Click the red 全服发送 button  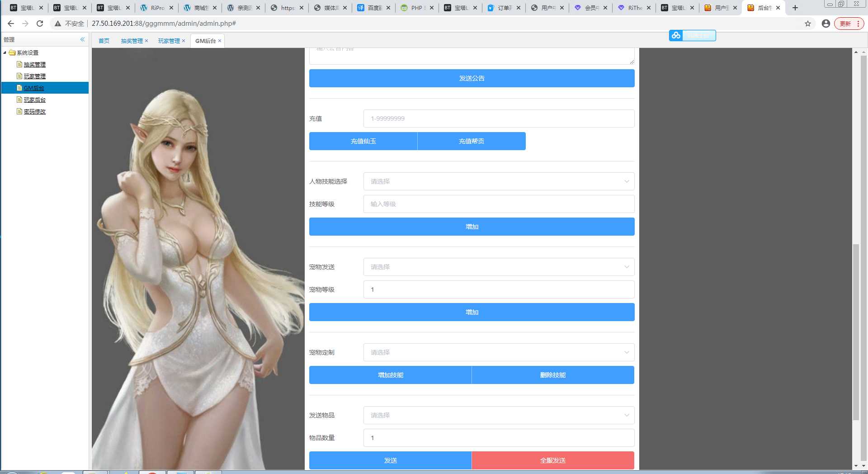click(552, 460)
